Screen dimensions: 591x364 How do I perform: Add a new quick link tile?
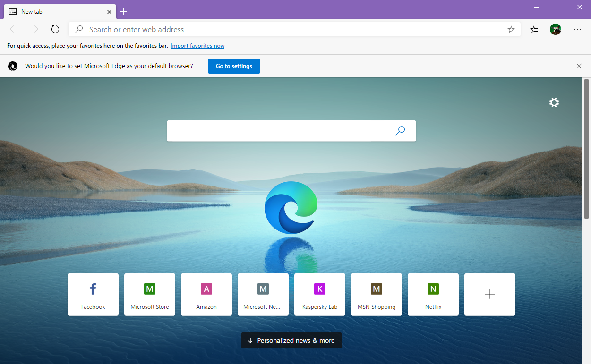click(490, 295)
